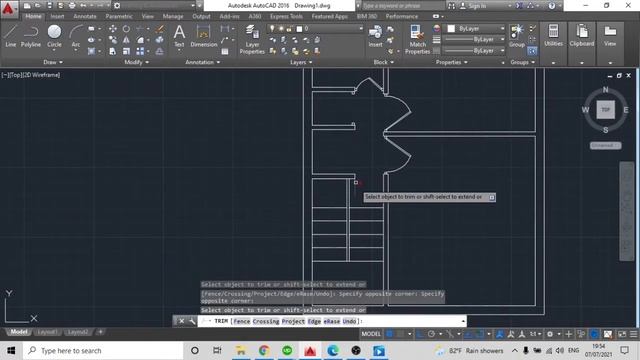The width and height of the screenshot is (640, 360).
Task: Toggle layer 0 freeze sun icon
Action: tap(281, 29)
